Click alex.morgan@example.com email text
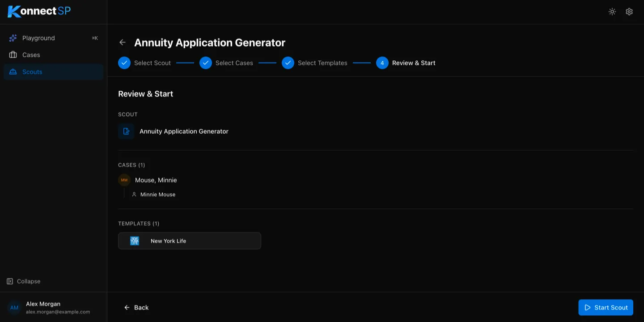Image resolution: width=644 pixels, height=322 pixels. [x=58, y=312]
